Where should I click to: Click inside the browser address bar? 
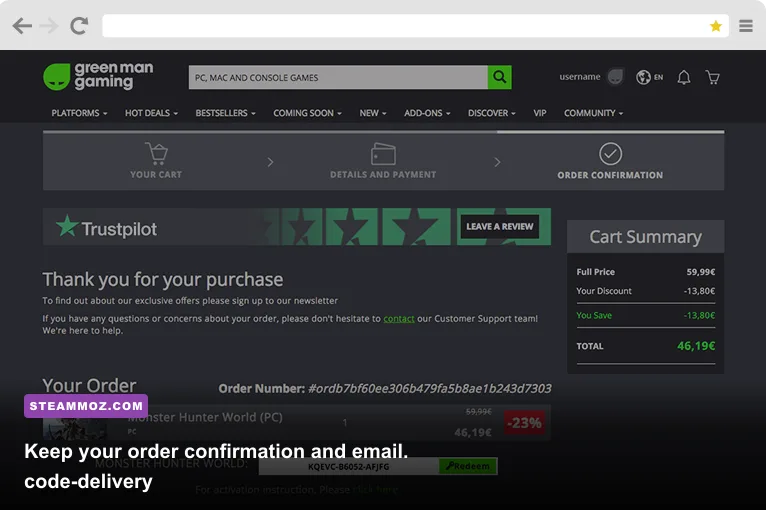[415, 25]
